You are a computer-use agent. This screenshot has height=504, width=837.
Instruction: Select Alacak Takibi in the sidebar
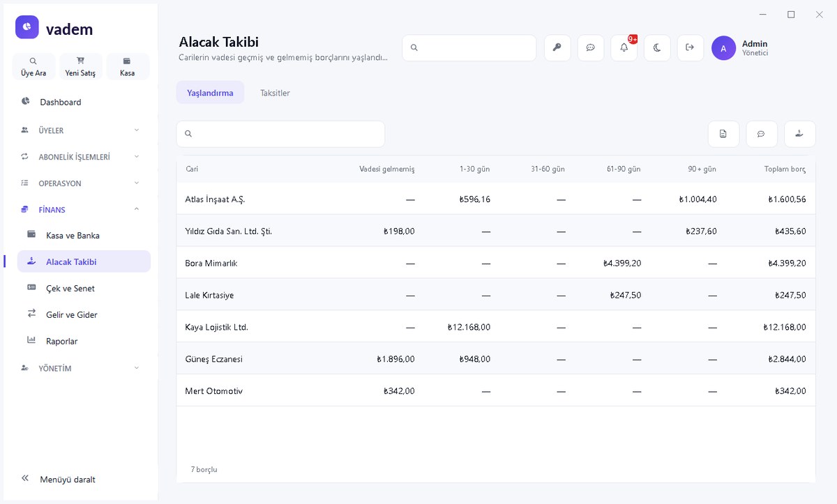click(x=84, y=261)
